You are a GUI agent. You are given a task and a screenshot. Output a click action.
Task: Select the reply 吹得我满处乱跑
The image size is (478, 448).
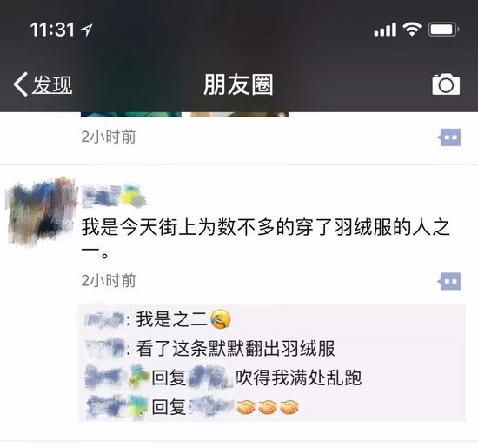click(298, 378)
